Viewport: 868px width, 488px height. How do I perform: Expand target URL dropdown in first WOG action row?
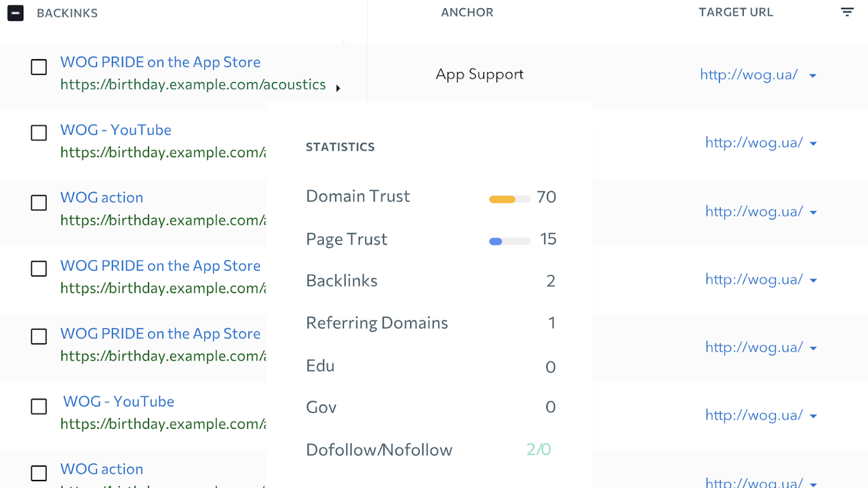(813, 212)
